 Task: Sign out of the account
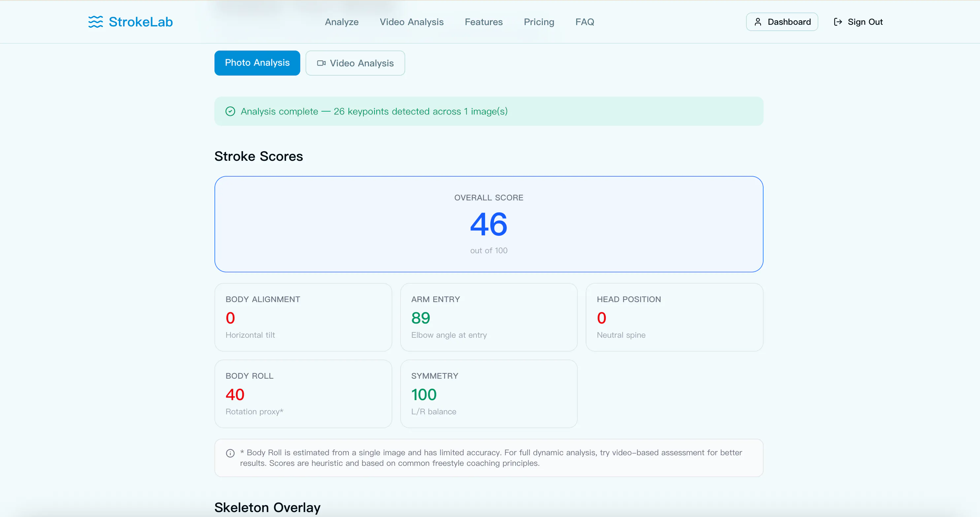pyautogui.click(x=858, y=22)
